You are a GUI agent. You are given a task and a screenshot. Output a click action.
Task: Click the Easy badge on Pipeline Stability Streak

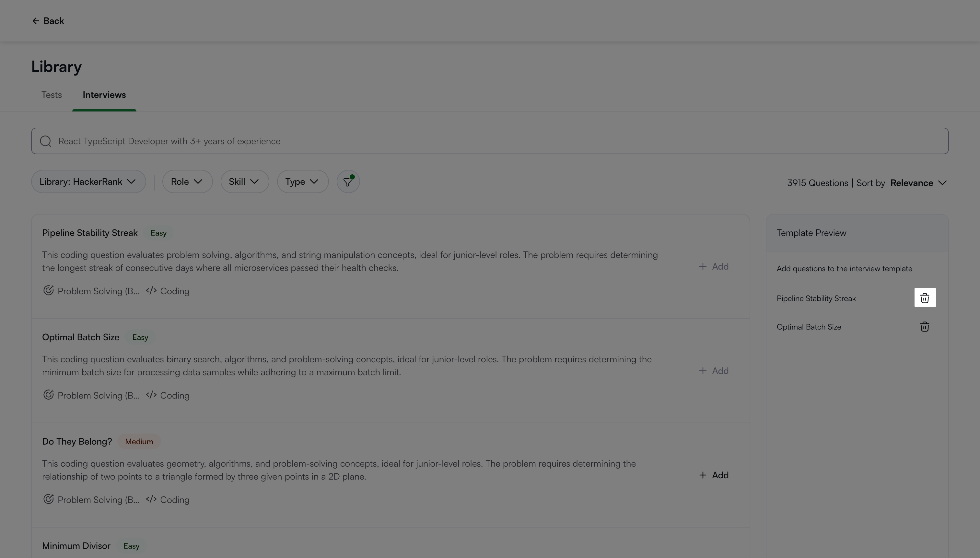pyautogui.click(x=159, y=233)
